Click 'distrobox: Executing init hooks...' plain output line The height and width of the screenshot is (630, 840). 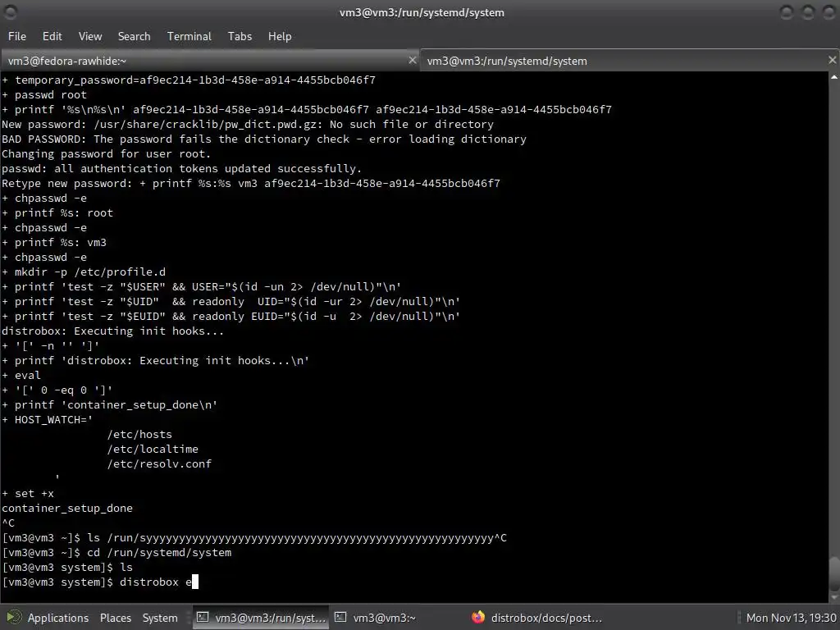(x=112, y=331)
